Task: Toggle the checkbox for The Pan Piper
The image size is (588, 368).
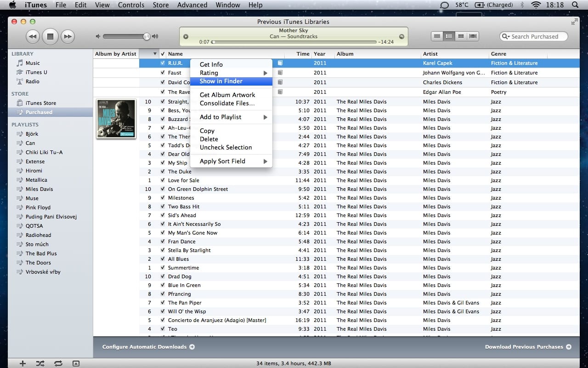Action: [x=163, y=303]
